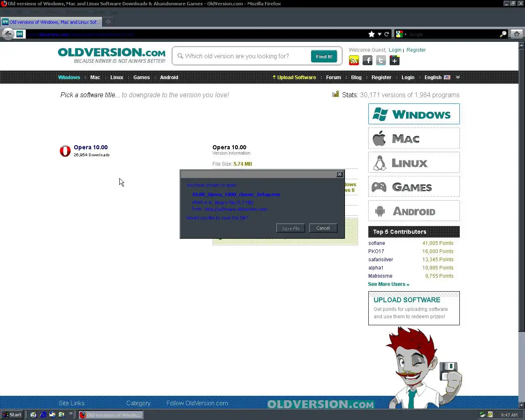The image size is (525, 420).
Task: Open the Games nav menu item
Action: click(x=142, y=78)
